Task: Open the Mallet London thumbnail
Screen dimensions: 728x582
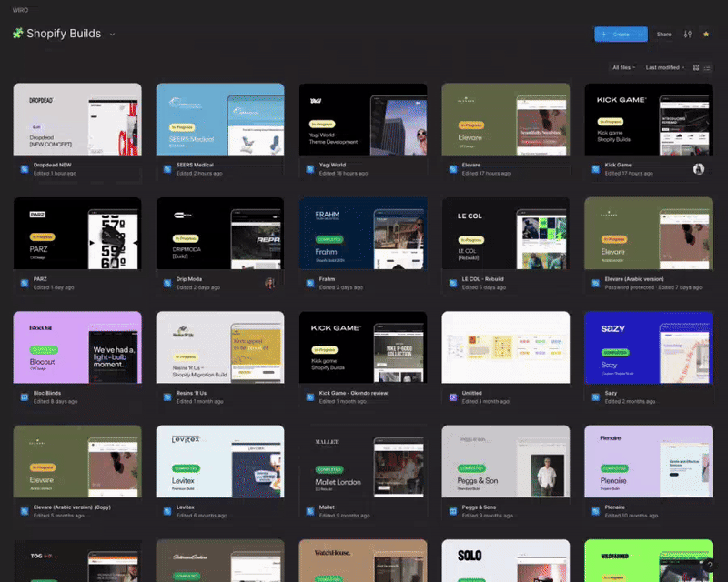Action: pos(363,461)
